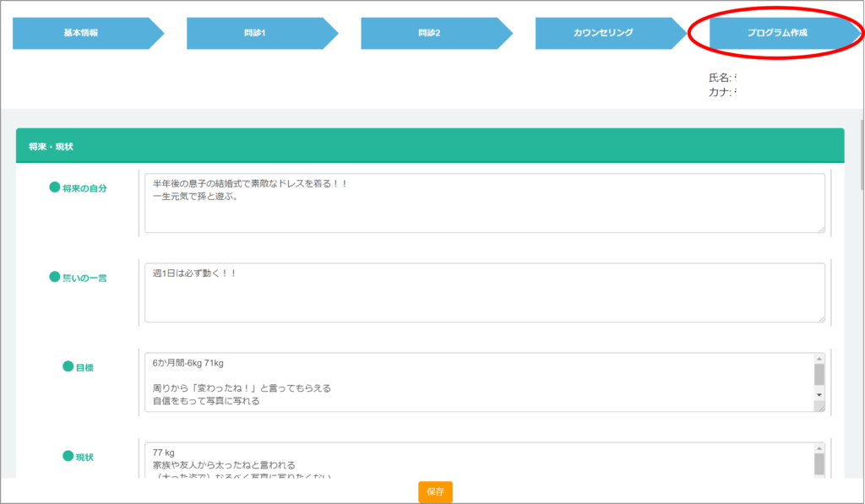Switch to the 問診2 step

[x=430, y=33]
